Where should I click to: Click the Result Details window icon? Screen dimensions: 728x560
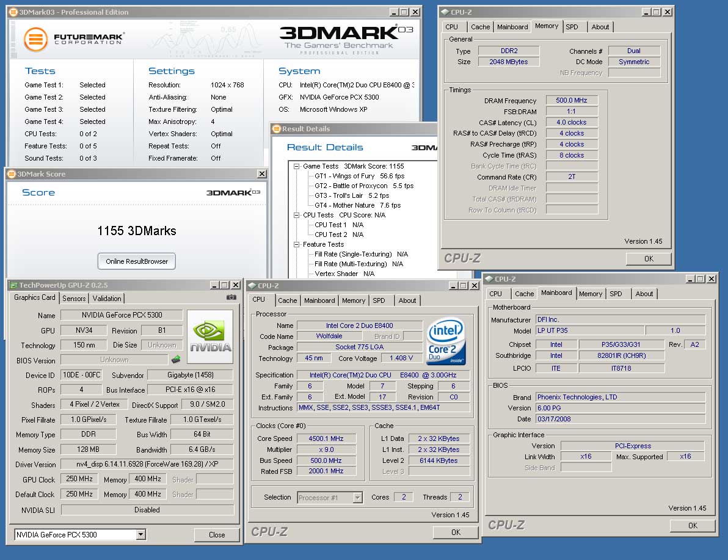click(x=277, y=129)
